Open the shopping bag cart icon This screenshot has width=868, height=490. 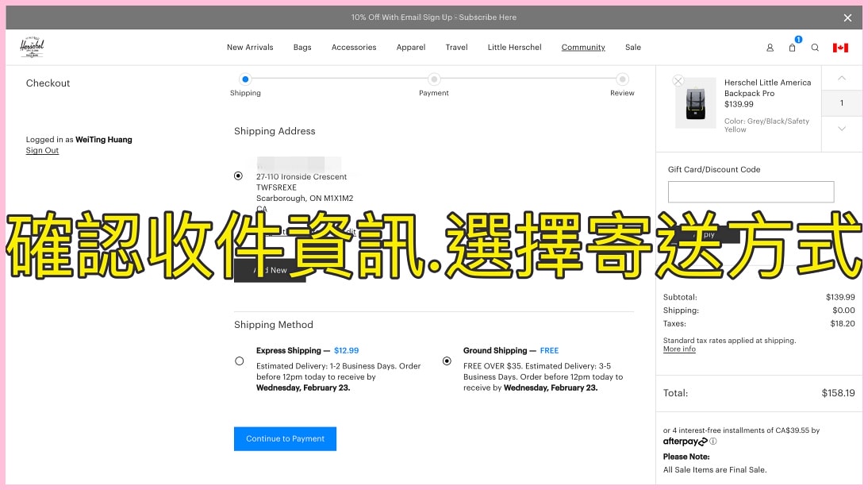click(792, 48)
